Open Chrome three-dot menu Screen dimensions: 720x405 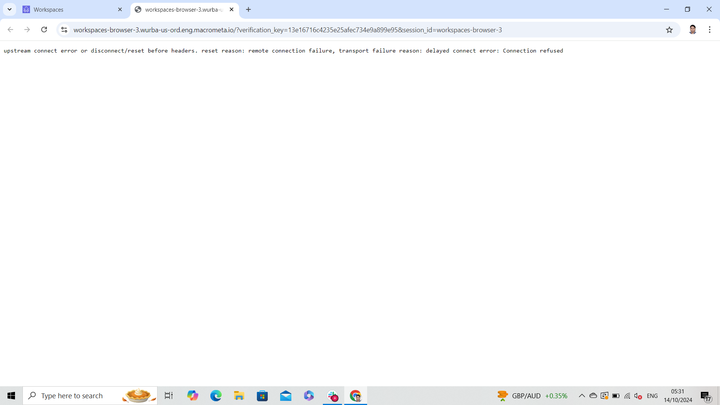(x=709, y=30)
